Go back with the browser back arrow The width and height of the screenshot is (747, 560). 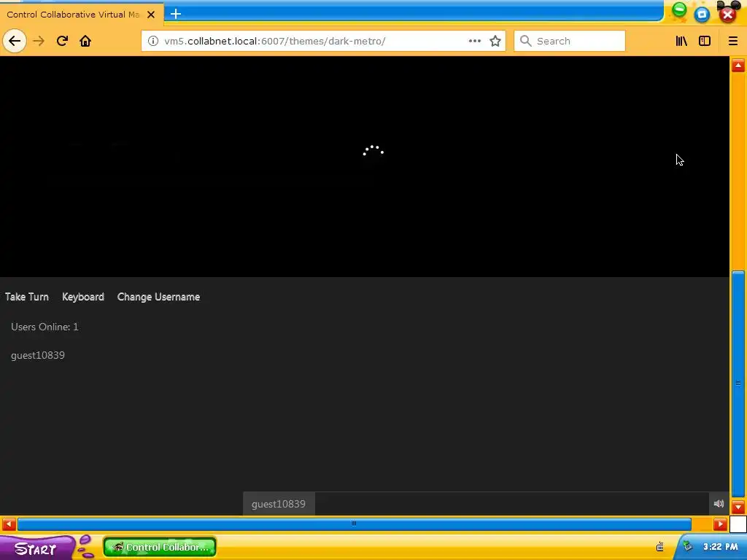pos(15,41)
